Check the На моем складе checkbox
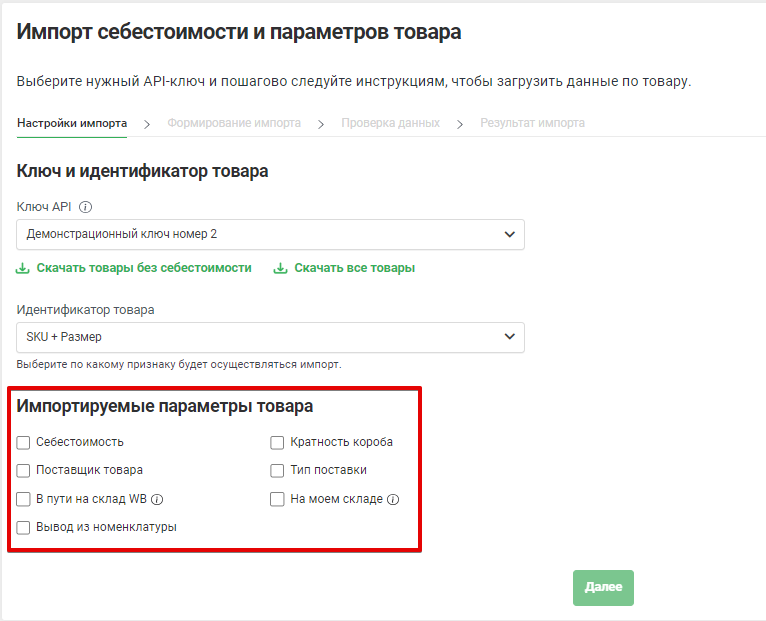766x621 pixels. [x=278, y=499]
